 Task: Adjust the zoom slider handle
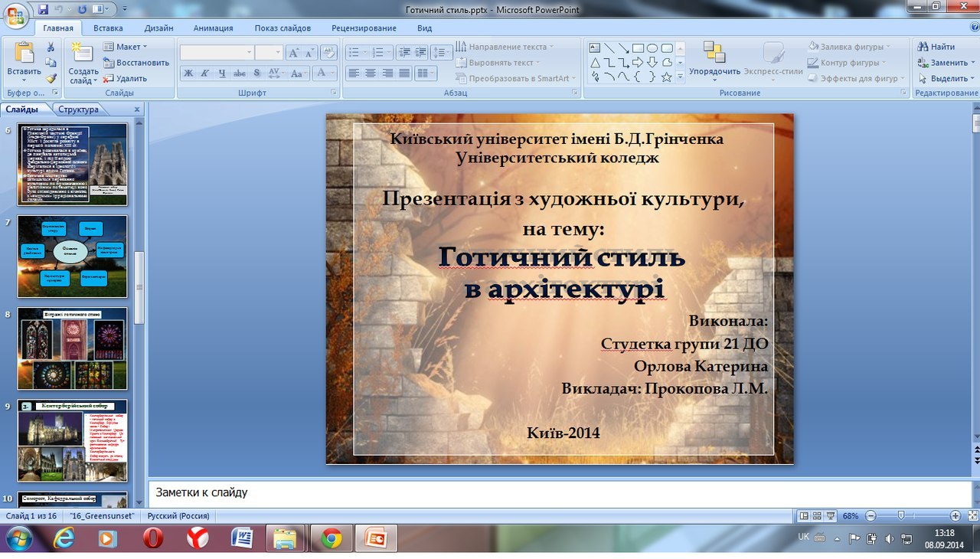(x=901, y=516)
